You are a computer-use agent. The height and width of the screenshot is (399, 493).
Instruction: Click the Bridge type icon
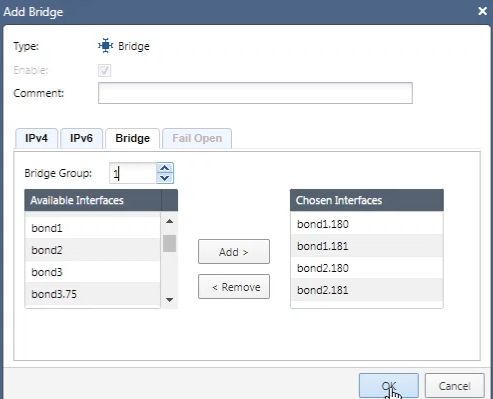106,46
